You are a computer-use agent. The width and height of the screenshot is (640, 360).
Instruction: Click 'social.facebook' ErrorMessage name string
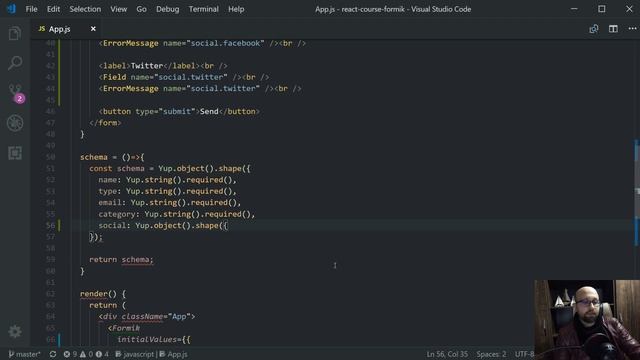click(225, 43)
